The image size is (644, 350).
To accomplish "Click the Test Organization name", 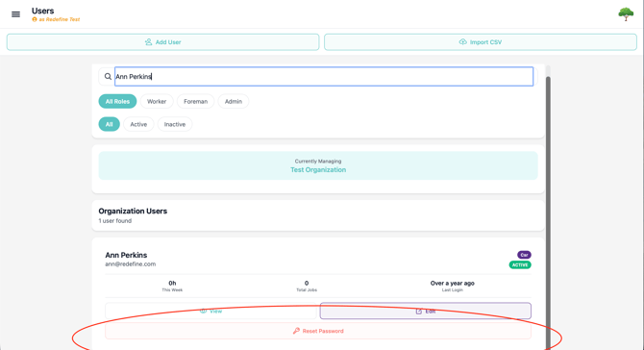I will coord(318,170).
